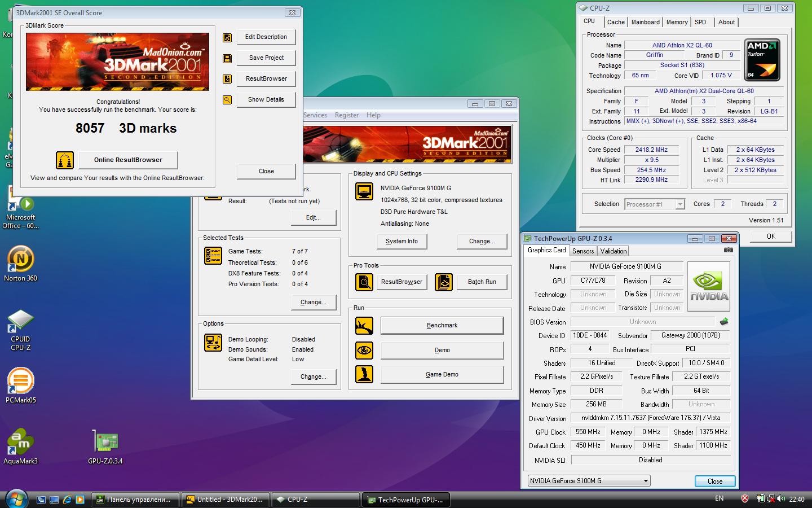Close the 3DMark Overall Score dialog
This screenshot has height=508, width=812.
(x=266, y=172)
